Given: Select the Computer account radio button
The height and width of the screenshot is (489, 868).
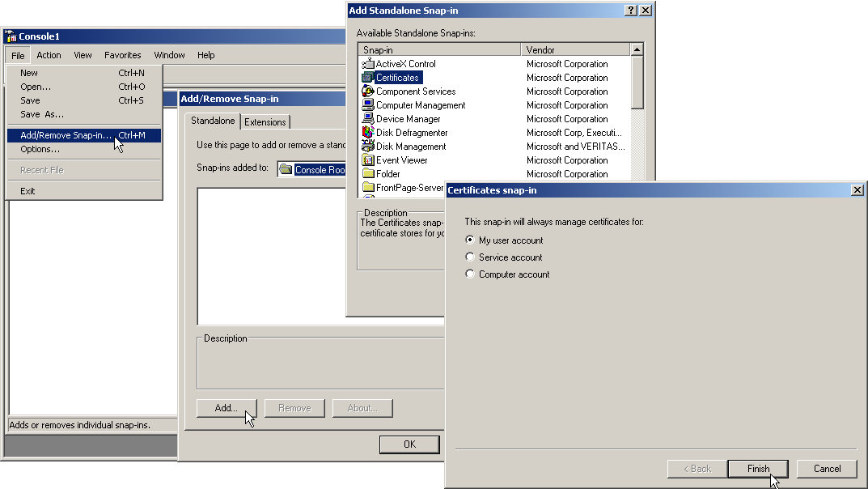Looking at the screenshot, I should (x=470, y=274).
